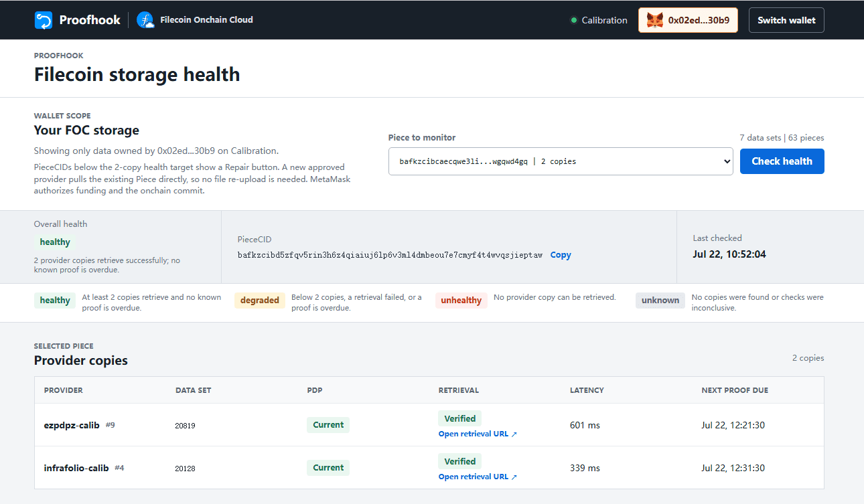Click the 339 ms latency value
The image size is (864, 504).
(x=585, y=468)
